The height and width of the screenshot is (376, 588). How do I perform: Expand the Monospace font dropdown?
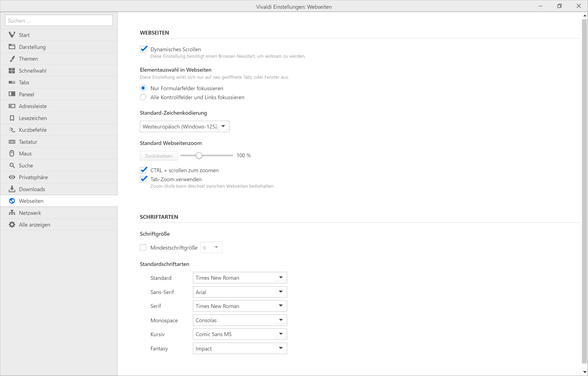pyautogui.click(x=240, y=320)
